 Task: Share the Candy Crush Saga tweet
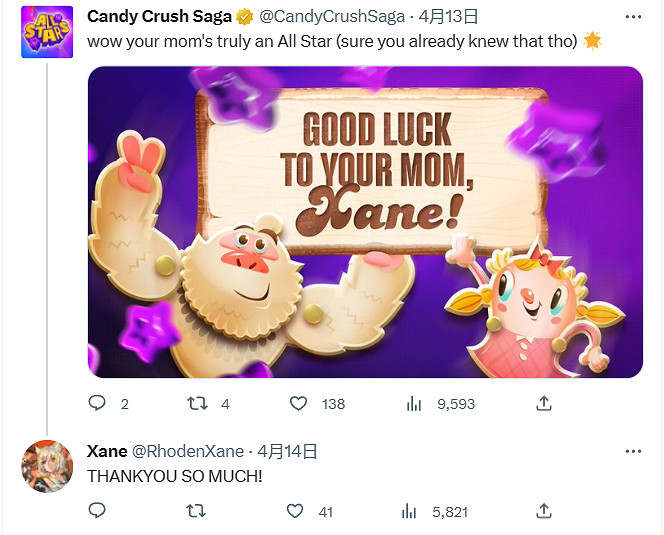tap(544, 403)
